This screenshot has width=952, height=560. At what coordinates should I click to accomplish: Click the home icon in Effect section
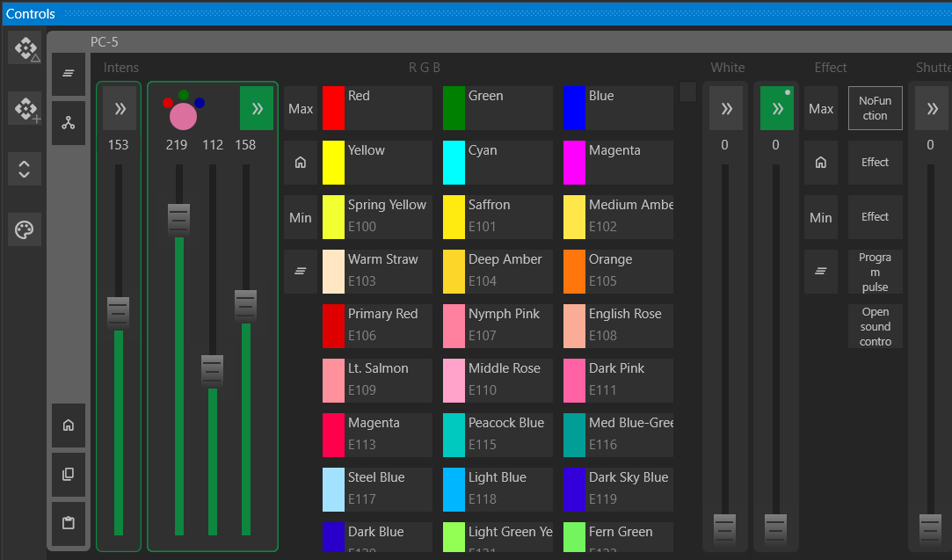click(821, 163)
